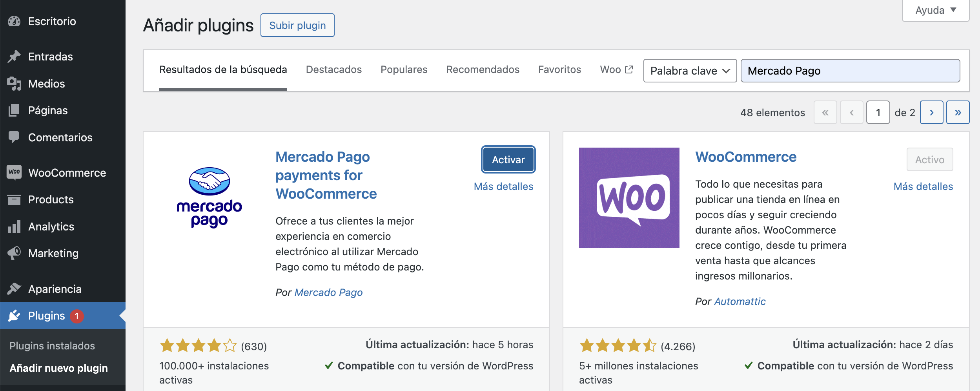Open the Analytics menu label
Screen dimensions: 980x391
pos(51,227)
